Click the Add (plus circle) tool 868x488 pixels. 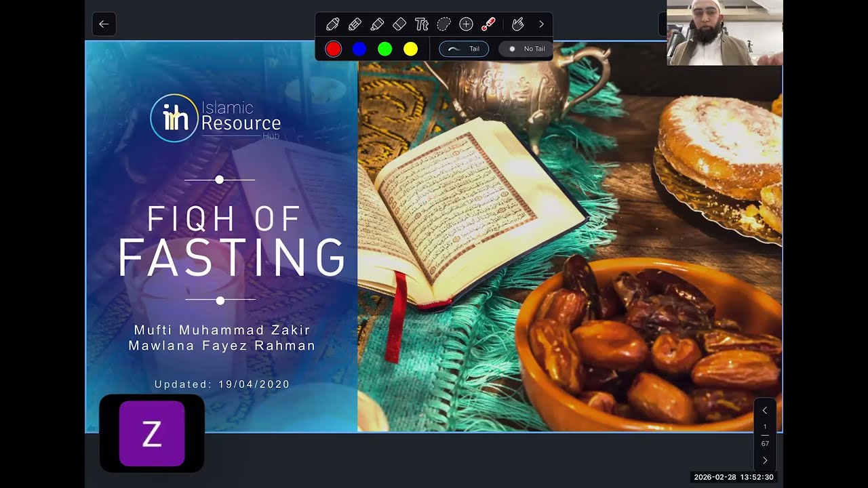point(466,24)
